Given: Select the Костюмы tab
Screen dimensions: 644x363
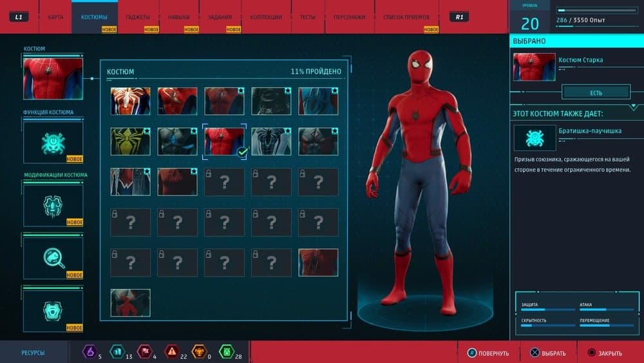Looking at the screenshot, I should tap(94, 17).
